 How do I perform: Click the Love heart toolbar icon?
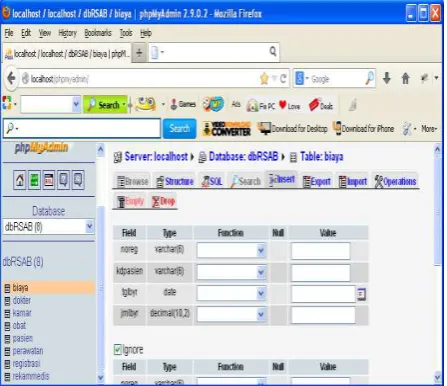point(289,105)
